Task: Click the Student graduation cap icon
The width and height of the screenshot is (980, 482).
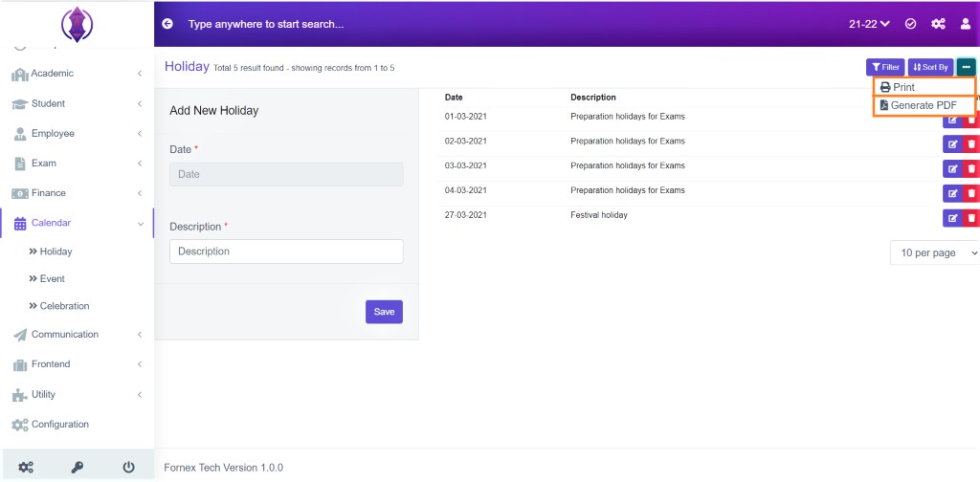Action: click(x=20, y=104)
